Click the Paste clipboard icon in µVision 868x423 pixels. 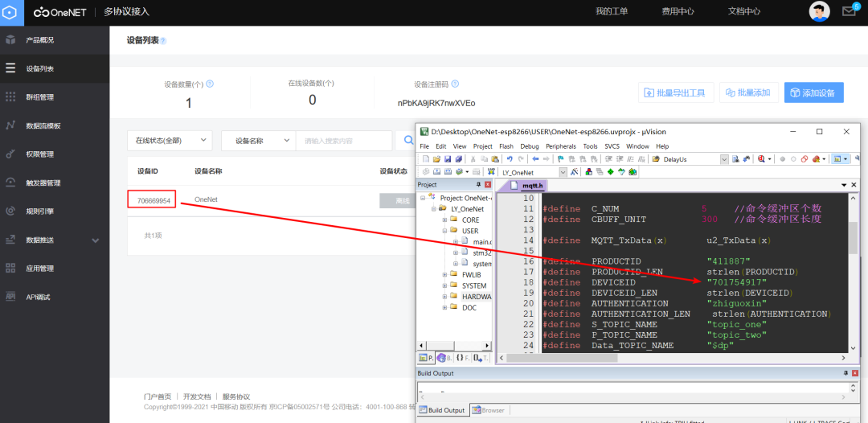click(495, 159)
